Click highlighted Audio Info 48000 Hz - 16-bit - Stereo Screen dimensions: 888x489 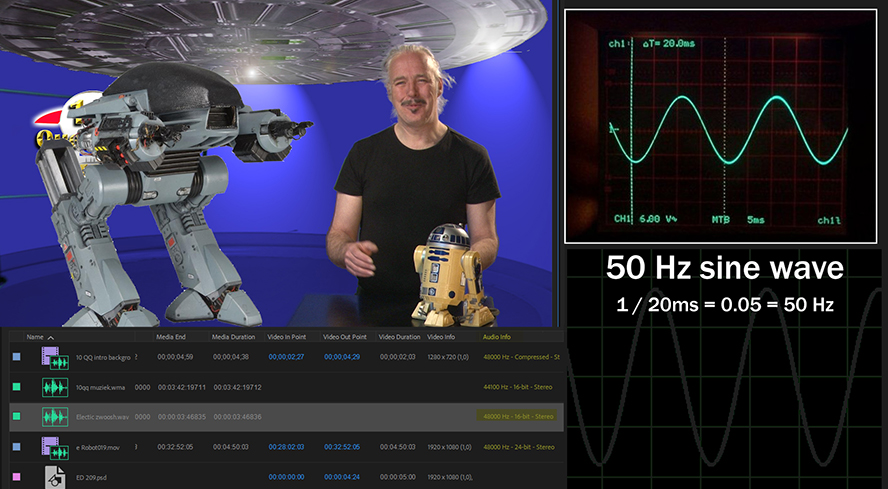click(518, 416)
